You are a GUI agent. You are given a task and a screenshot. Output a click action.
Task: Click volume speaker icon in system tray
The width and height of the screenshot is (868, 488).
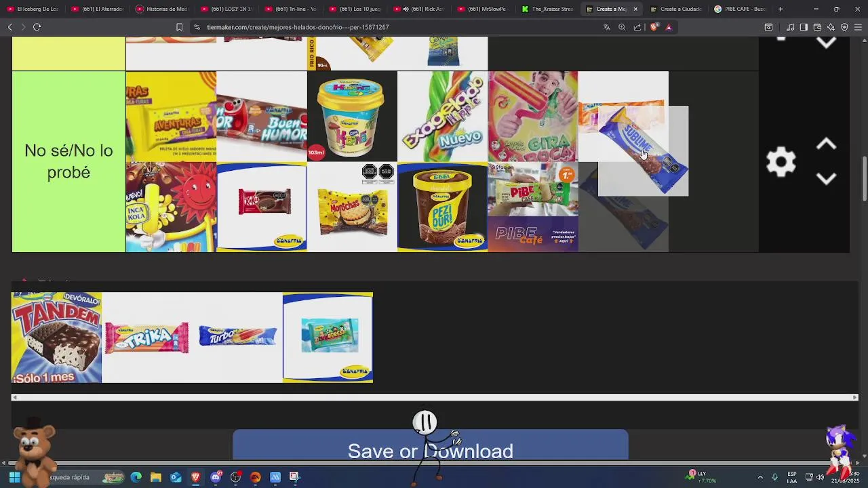pos(820,477)
